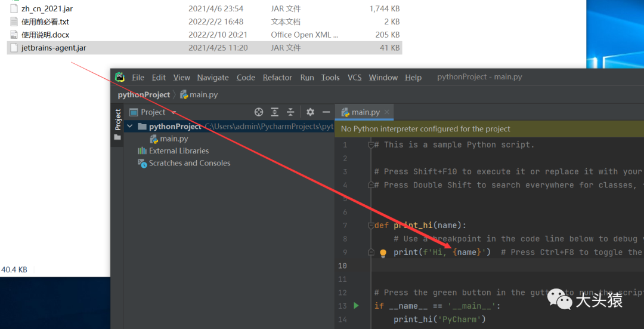Click the fold marker at line 4
The image size is (644, 329).
point(371,185)
